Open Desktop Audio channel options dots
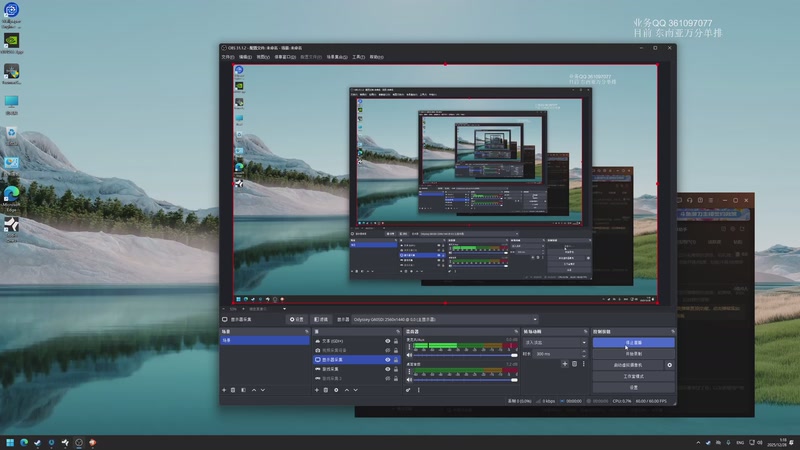Viewport: 800px width, 450px height. click(x=409, y=371)
